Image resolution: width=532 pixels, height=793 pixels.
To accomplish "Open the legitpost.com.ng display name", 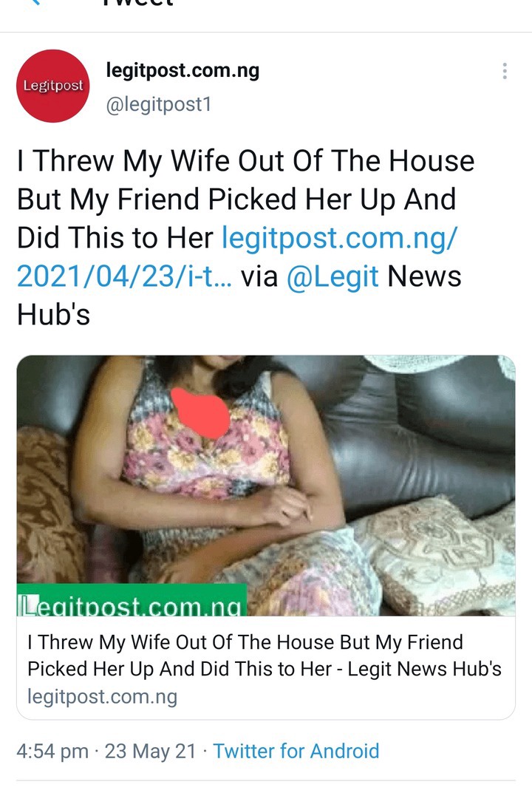I will (182, 70).
